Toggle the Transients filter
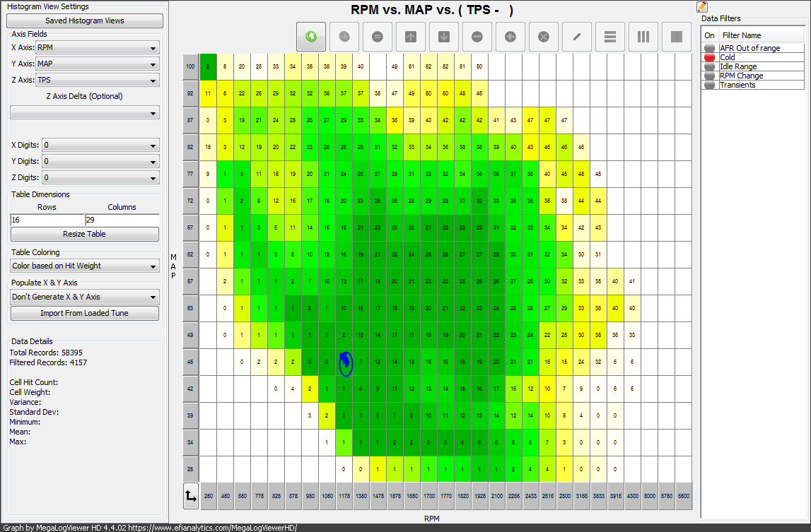The height and width of the screenshot is (532, 811). pyautogui.click(x=710, y=85)
